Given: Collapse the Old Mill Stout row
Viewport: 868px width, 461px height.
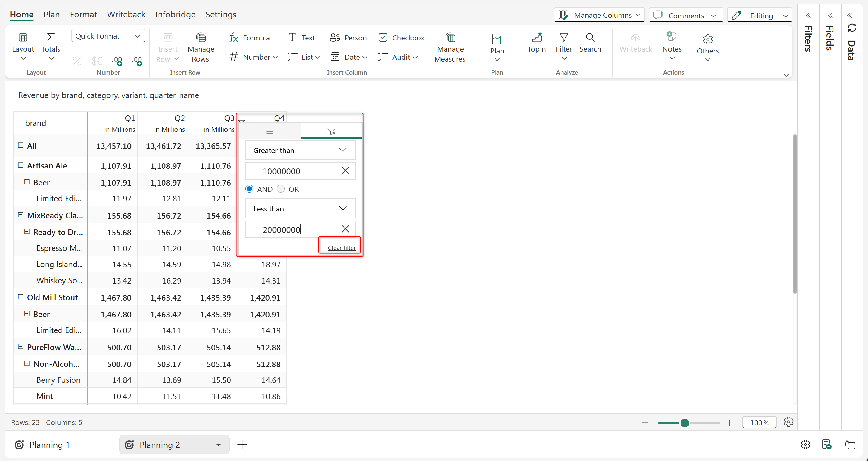Looking at the screenshot, I should [21, 297].
